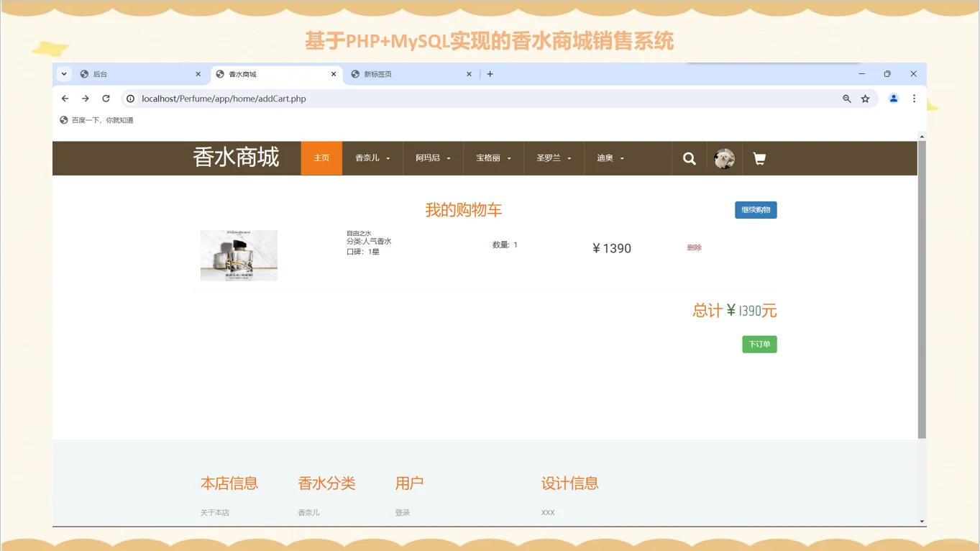Expand the 香奈儿 dropdown menu
Screen dimensions: 980x551
coord(372,158)
